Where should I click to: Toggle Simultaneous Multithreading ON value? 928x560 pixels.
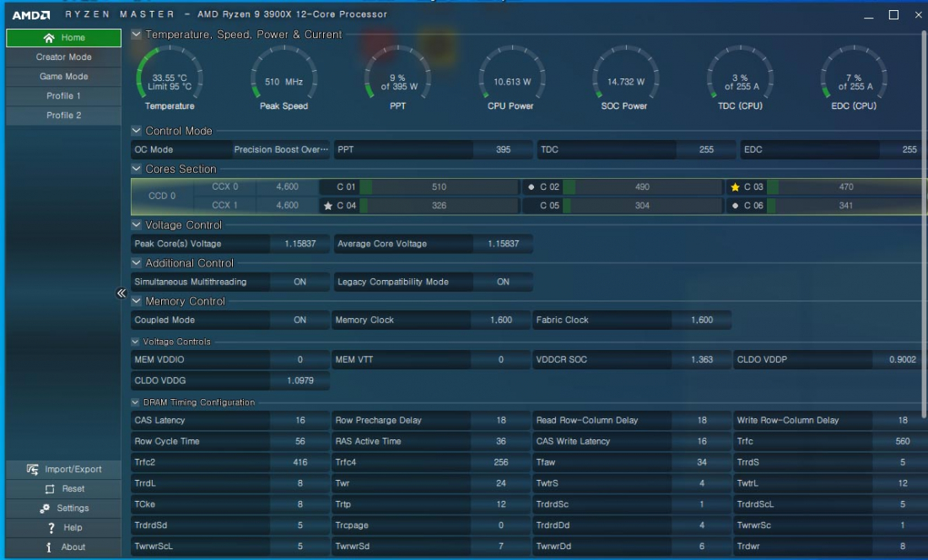pyautogui.click(x=299, y=282)
